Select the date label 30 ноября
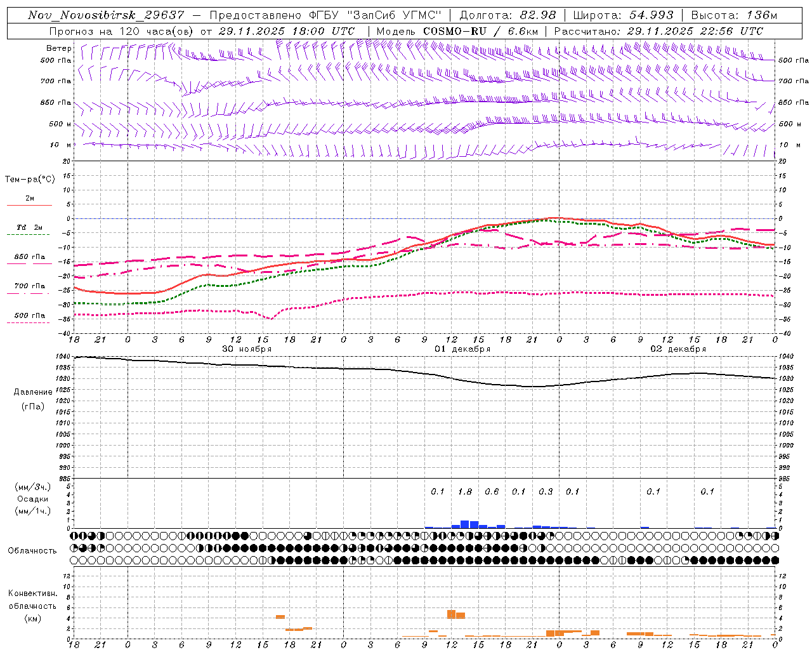Viewport: 812px width, 650px height. 247,349
